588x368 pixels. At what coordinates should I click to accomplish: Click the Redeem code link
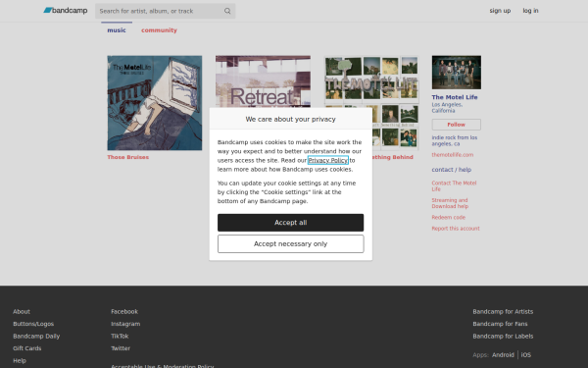(448, 217)
